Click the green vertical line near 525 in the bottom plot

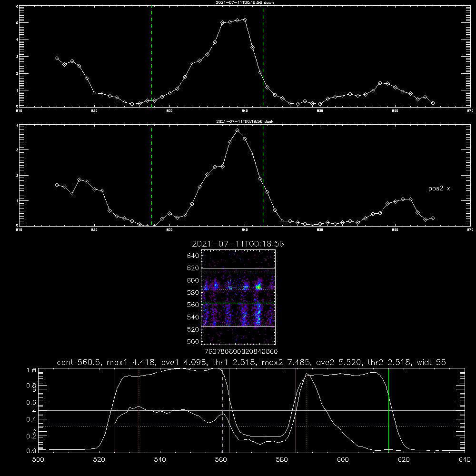(115, 410)
